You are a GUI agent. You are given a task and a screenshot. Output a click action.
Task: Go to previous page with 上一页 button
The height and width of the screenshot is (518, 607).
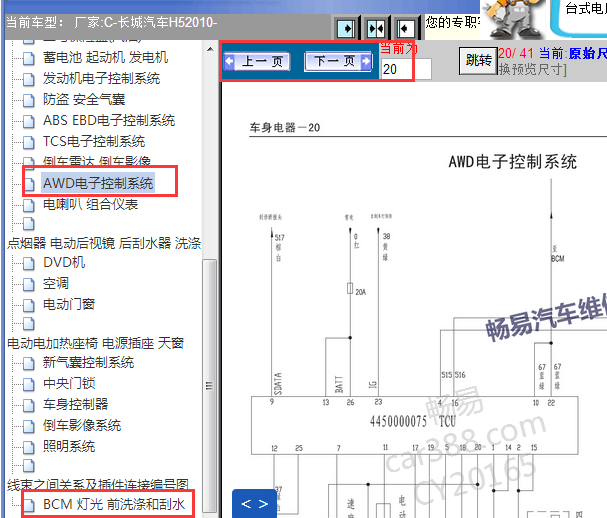(x=257, y=61)
